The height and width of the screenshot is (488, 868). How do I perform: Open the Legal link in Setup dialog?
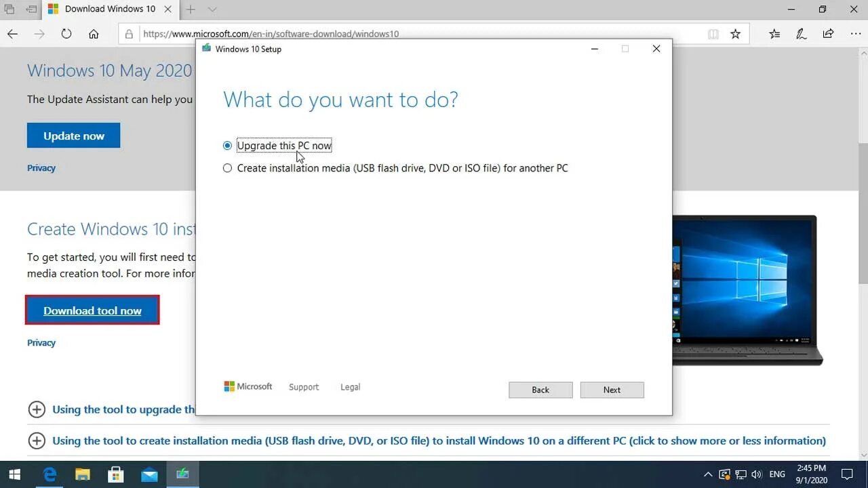pos(350,387)
